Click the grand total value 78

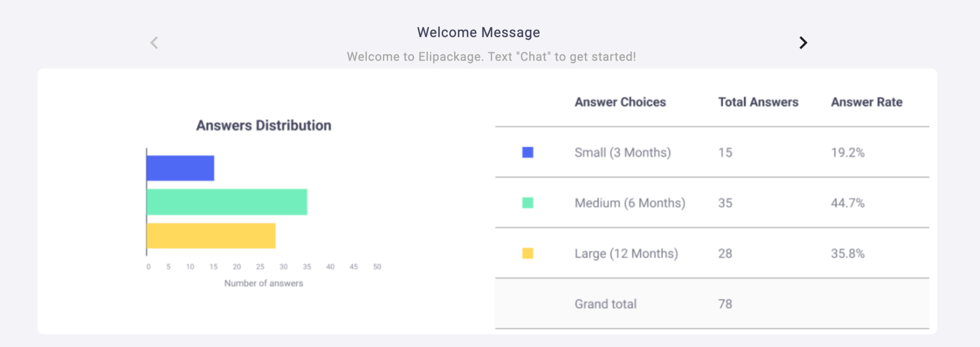tap(725, 304)
